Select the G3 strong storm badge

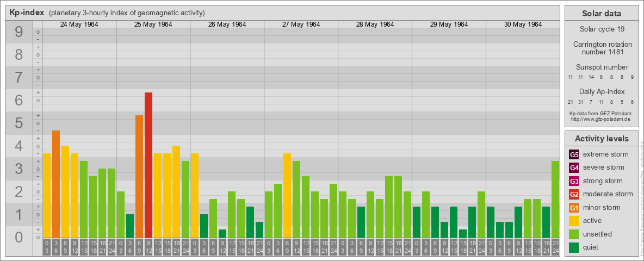pyautogui.click(x=574, y=181)
